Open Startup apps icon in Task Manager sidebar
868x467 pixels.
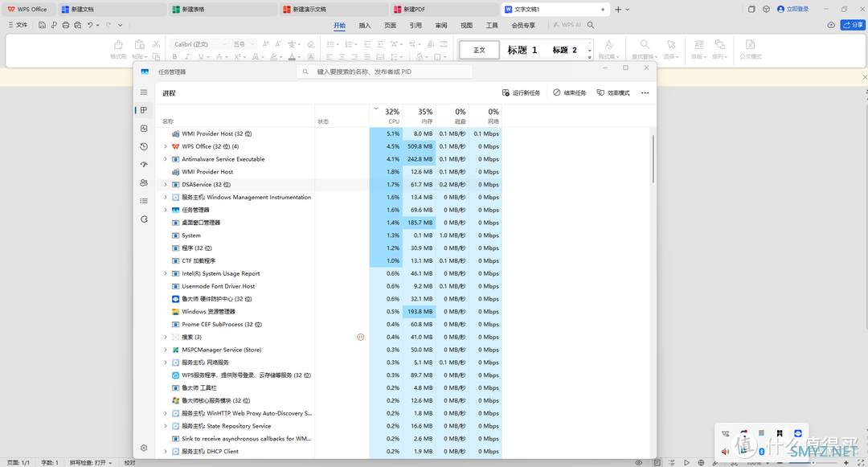[144, 164]
